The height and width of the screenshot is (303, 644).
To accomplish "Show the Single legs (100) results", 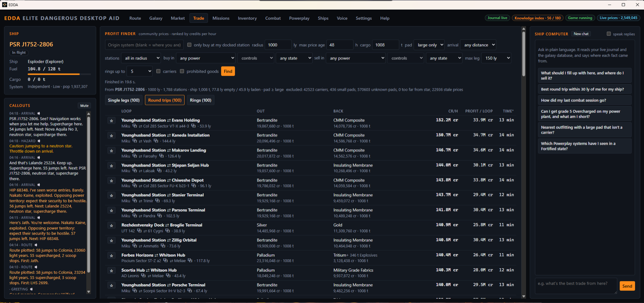I will 124,100.
